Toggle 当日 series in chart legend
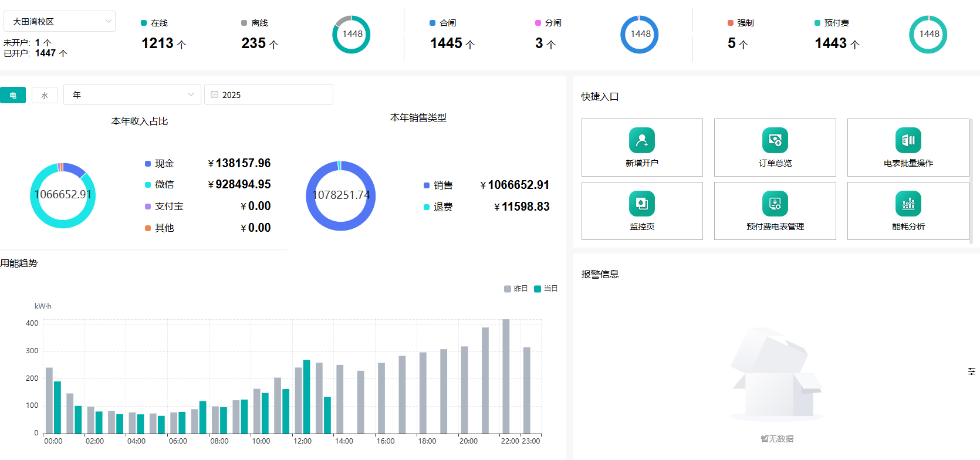Screen dimensions: 980x460 click(546, 289)
